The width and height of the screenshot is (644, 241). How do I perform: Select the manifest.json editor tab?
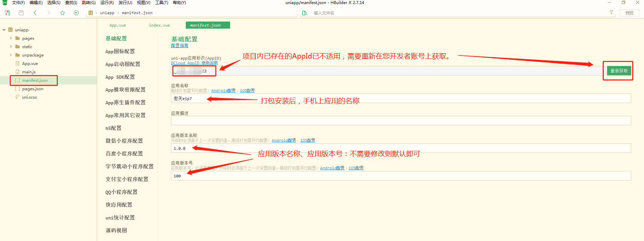208,25
